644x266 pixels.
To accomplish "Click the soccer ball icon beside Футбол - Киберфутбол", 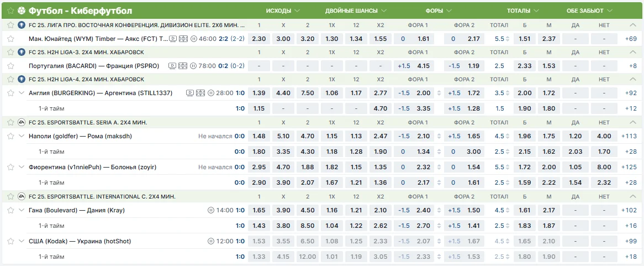I will 22,11.
